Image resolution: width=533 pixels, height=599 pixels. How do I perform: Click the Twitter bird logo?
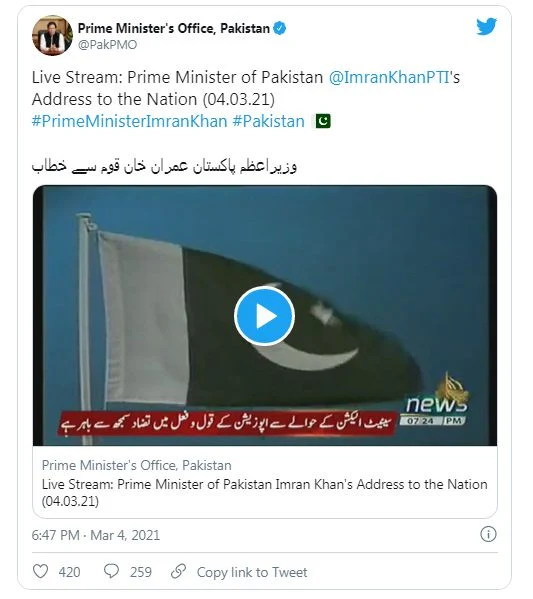pyautogui.click(x=486, y=26)
